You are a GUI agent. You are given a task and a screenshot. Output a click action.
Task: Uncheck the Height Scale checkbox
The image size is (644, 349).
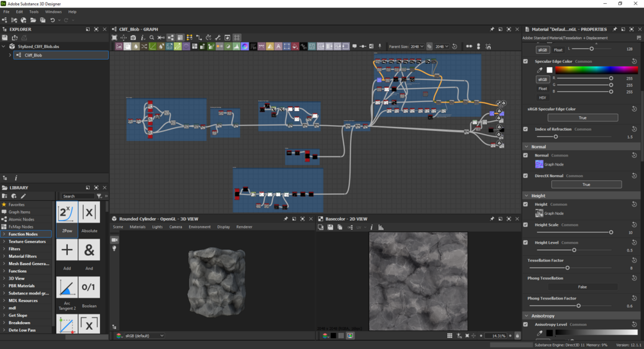[525, 225]
